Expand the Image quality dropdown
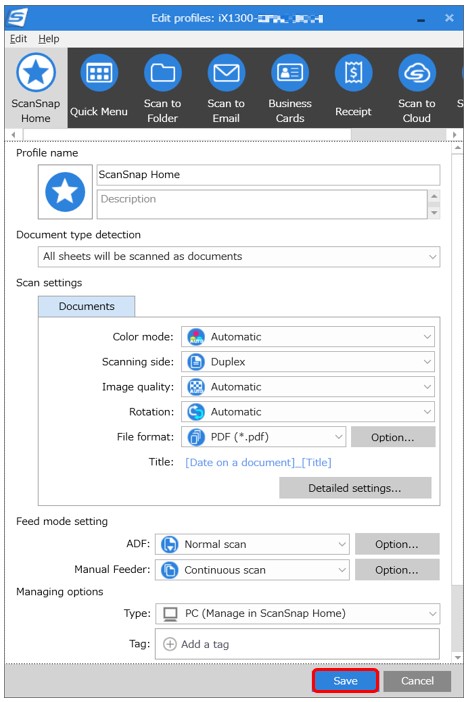466x702 pixels. pyautogui.click(x=308, y=387)
